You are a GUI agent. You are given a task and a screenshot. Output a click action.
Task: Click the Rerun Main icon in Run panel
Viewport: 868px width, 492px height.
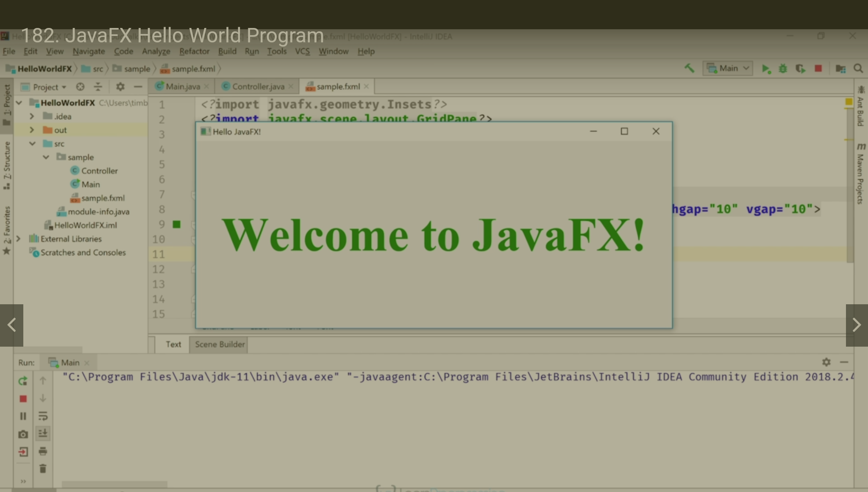click(23, 381)
